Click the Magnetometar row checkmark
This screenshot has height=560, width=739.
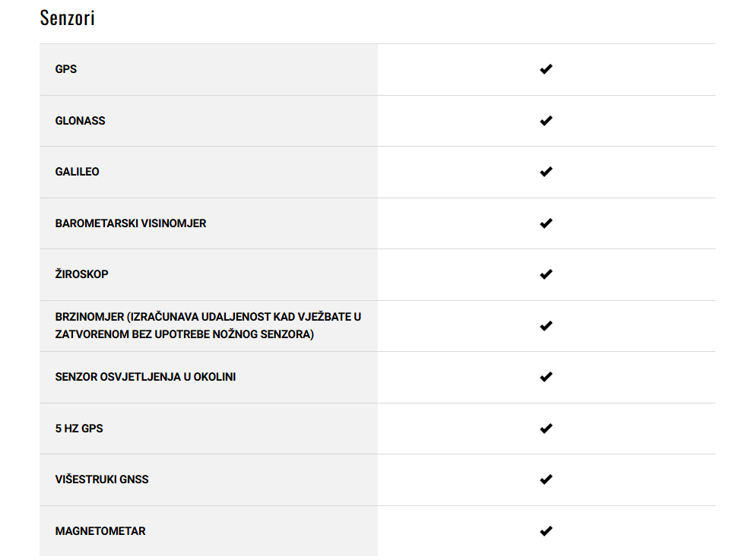click(x=546, y=531)
